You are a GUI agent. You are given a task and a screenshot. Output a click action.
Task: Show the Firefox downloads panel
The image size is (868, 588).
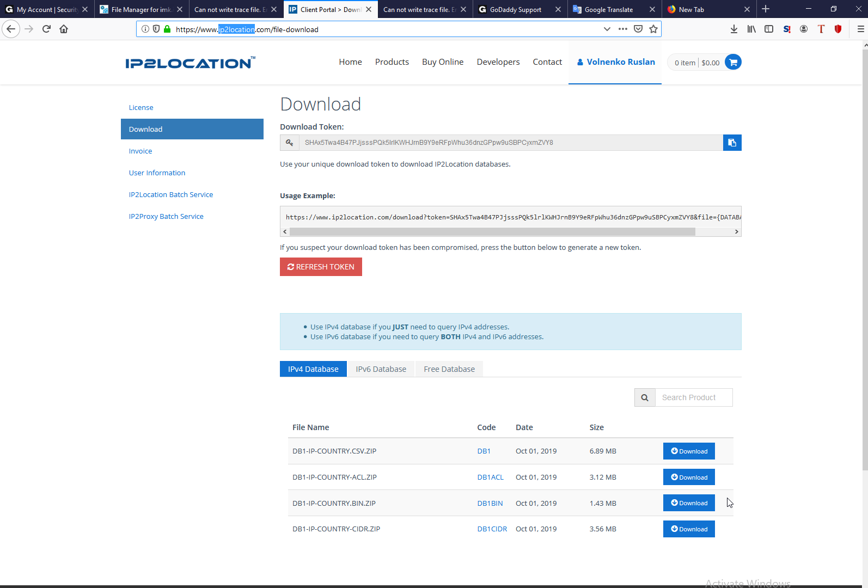(734, 29)
